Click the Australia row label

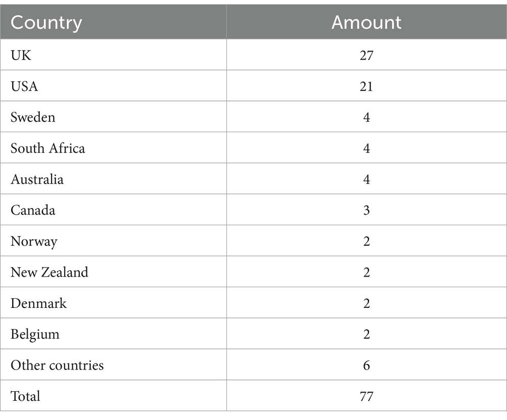[37, 179]
